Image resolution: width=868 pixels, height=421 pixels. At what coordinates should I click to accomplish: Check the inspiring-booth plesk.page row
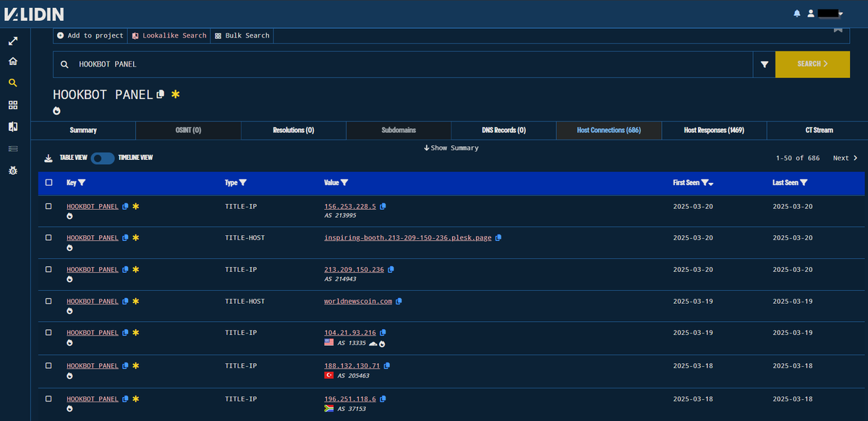[48, 238]
